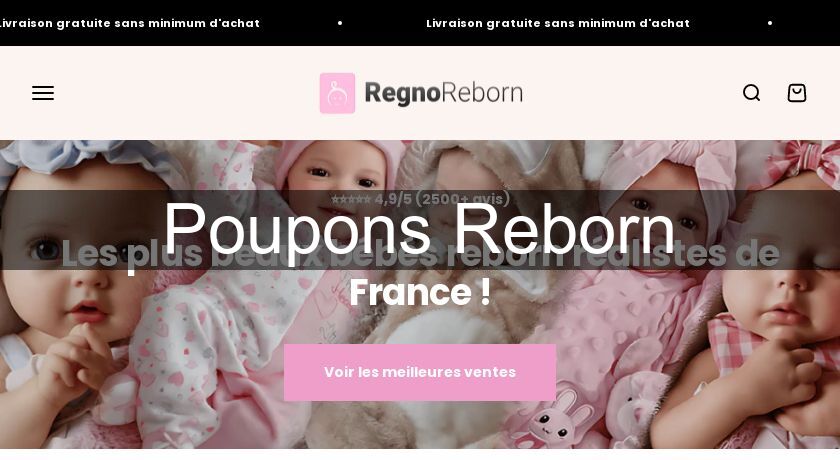Open the hamburger navigation menu
The height and width of the screenshot is (460, 840).
43,93
